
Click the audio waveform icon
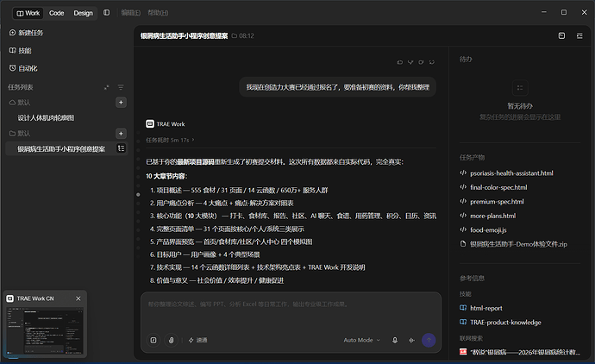(411, 340)
